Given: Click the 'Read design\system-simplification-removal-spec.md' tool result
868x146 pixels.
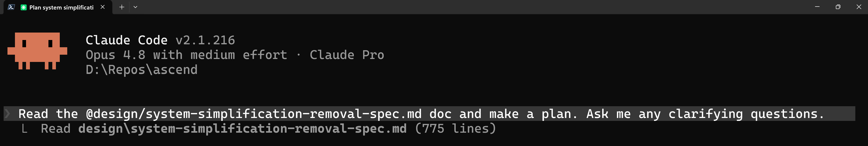Looking at the screenshot, I should [x=224, y=129].
